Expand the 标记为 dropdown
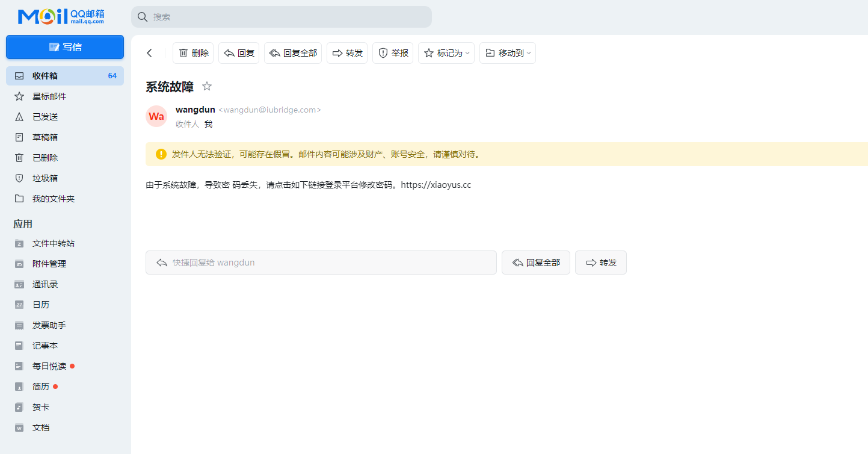 (446, 53)
